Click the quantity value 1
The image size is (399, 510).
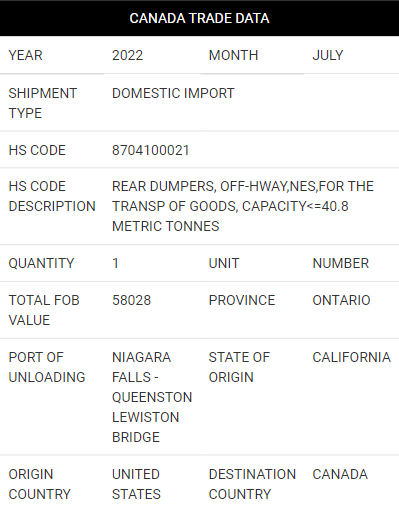click(x=115, y=263)
